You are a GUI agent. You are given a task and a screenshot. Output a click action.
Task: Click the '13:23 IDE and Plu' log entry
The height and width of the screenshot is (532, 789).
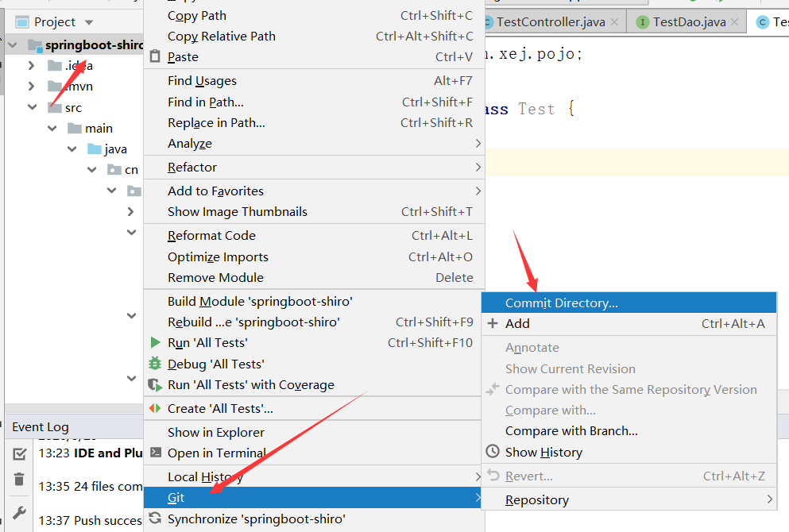click(90, 453)
